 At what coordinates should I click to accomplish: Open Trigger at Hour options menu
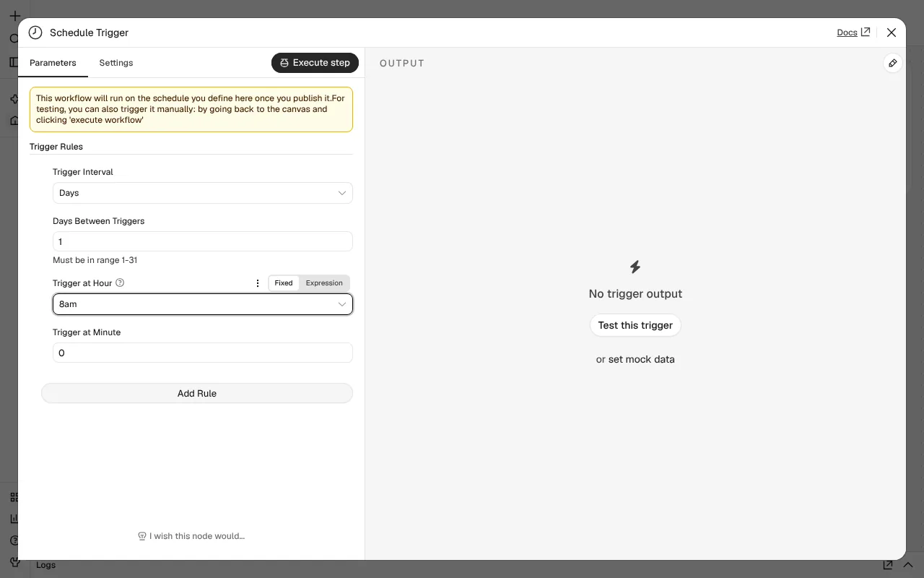coord(258,283)
